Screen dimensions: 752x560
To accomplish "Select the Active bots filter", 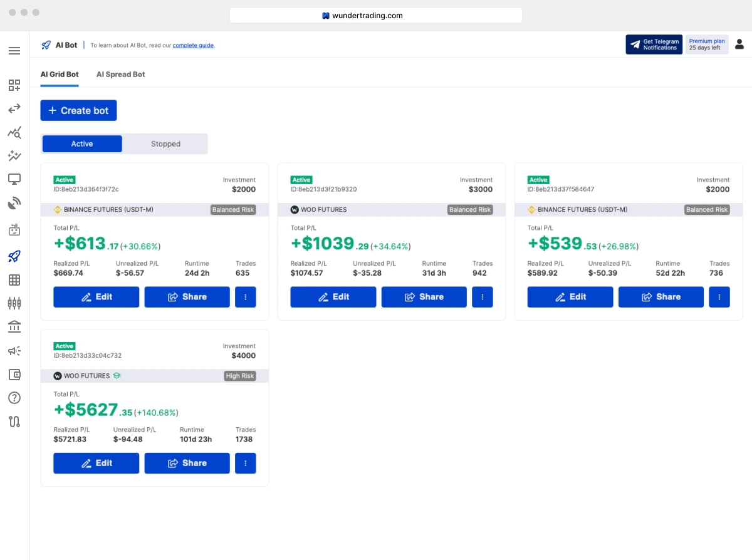I will [81, 143].
